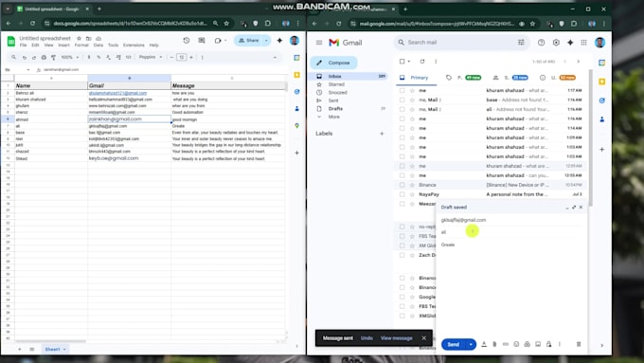Click the print icon in Sheets toolbar

point(44,57)
